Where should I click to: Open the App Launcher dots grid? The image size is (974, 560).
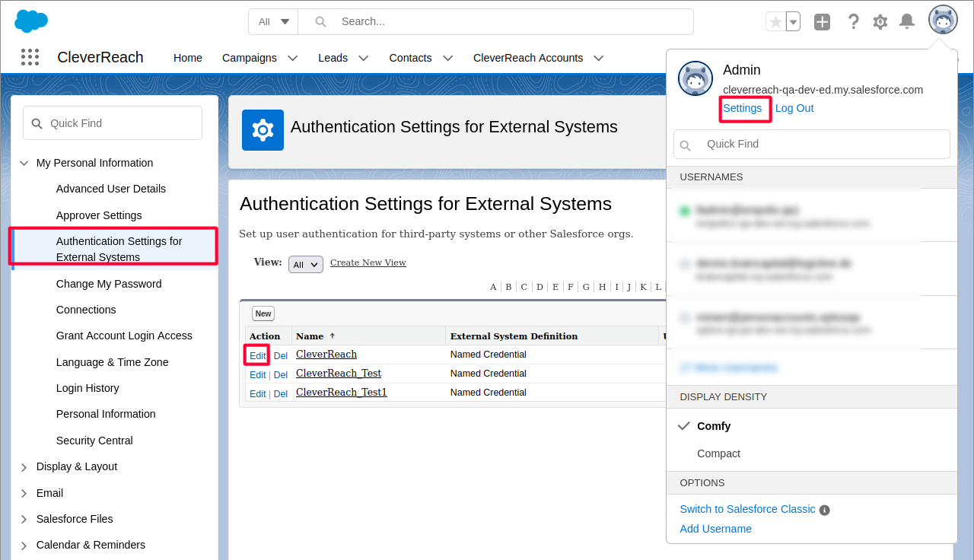click(x=30, y=57)
